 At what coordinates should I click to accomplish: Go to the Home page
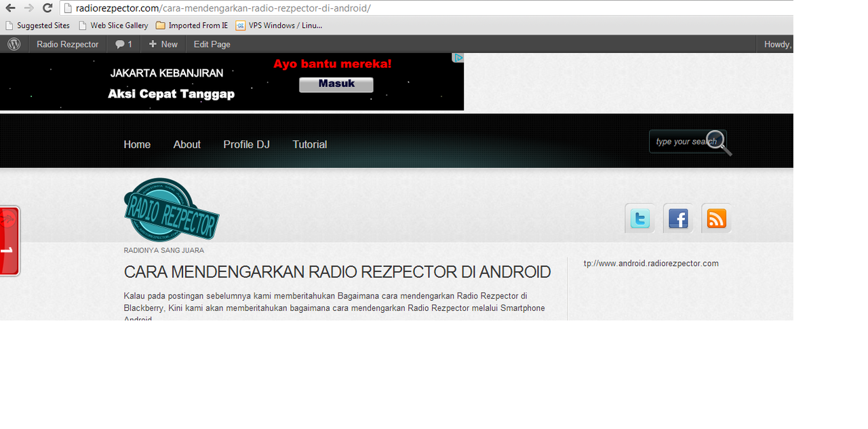pos(137,145)
